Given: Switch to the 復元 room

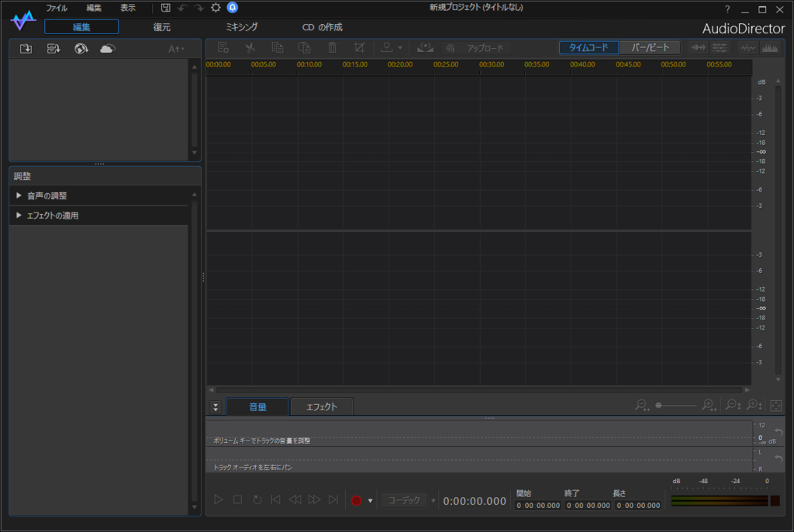Looking at the screenshot, I should (x=161, y=27).
